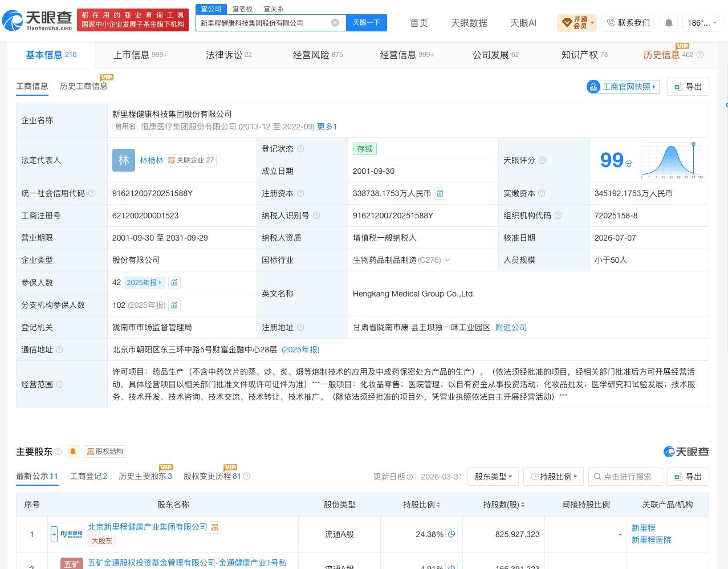
Task: Sort by the 持股数(股) column header
Action: pos(503,505)
